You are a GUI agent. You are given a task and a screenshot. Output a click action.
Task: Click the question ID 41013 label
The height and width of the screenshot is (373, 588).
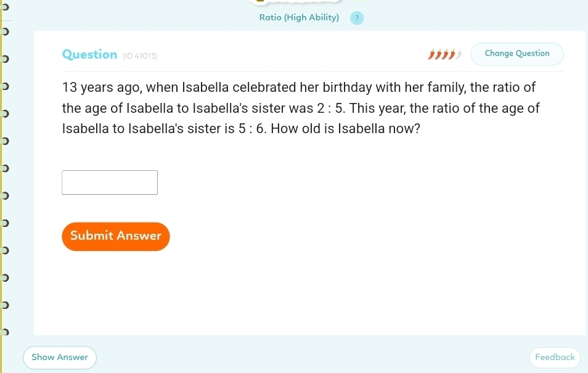(140, 56)
